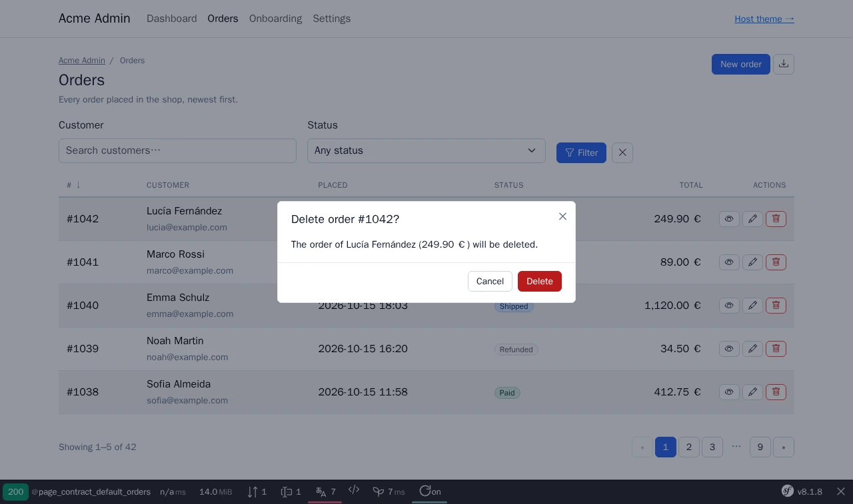The height and width of the screenshot is (504, 853).
Task: Open the Twig code panel icon
Action: [354, 490]
